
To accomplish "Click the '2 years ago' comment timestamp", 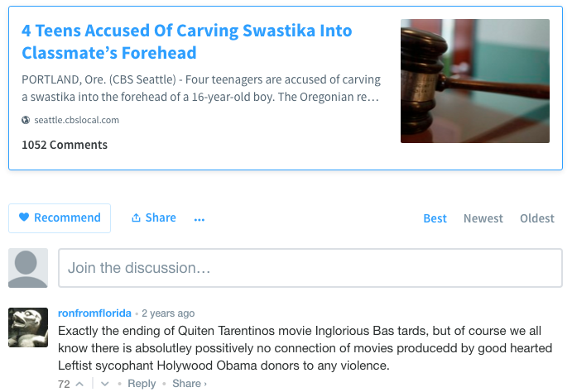I will [168, 313].
